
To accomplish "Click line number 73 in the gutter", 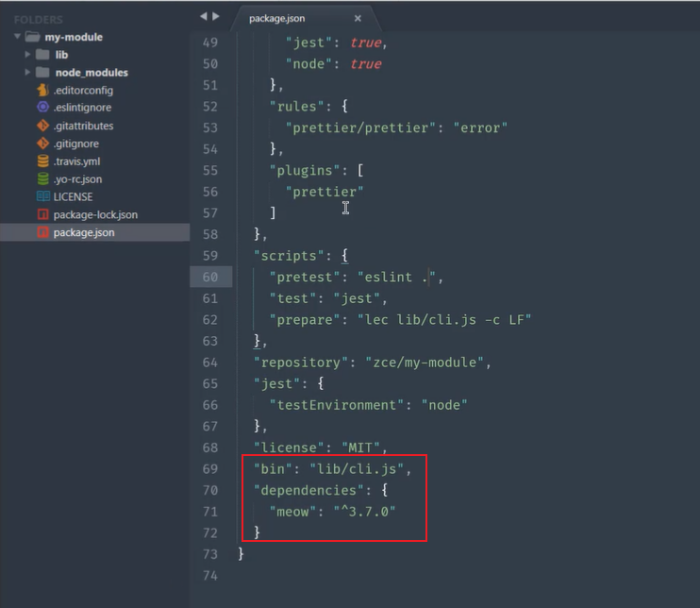I will [x=209, y=554].
